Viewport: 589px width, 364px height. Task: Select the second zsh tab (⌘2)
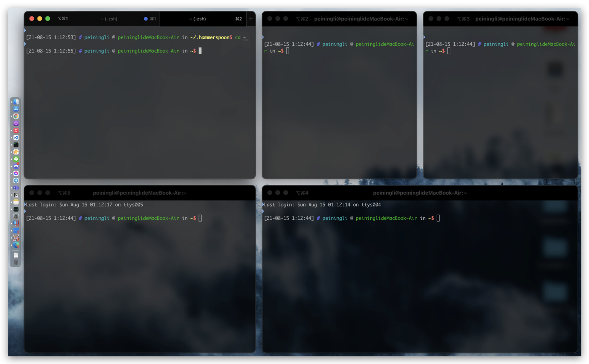point(198,19)
